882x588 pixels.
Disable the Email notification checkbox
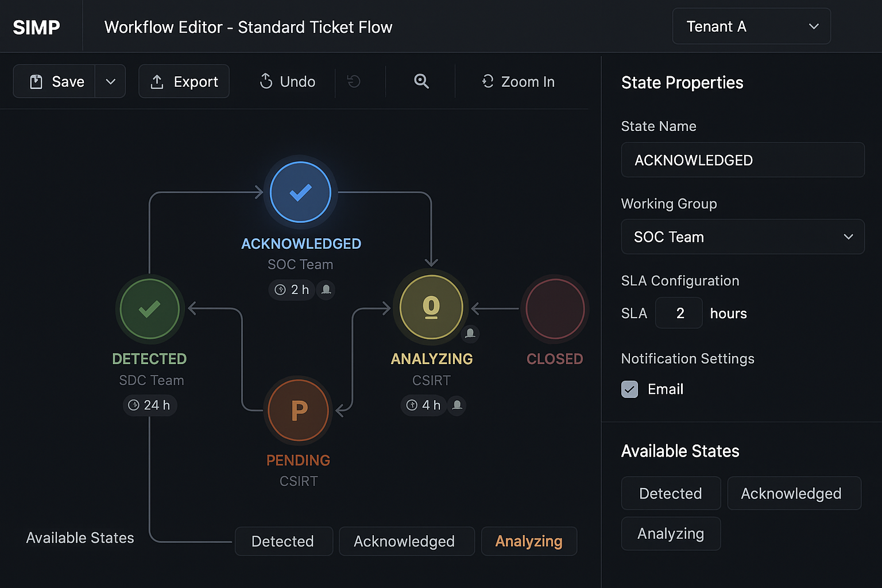point(629,389)
